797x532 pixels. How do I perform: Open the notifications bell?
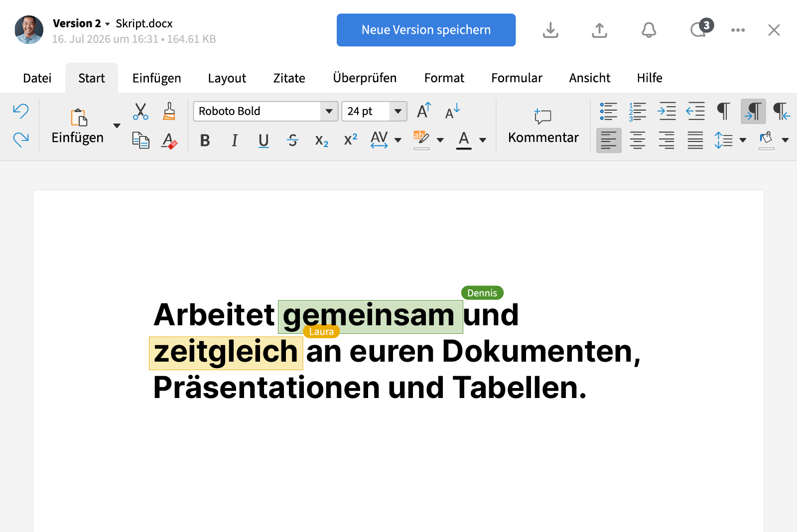649,30
